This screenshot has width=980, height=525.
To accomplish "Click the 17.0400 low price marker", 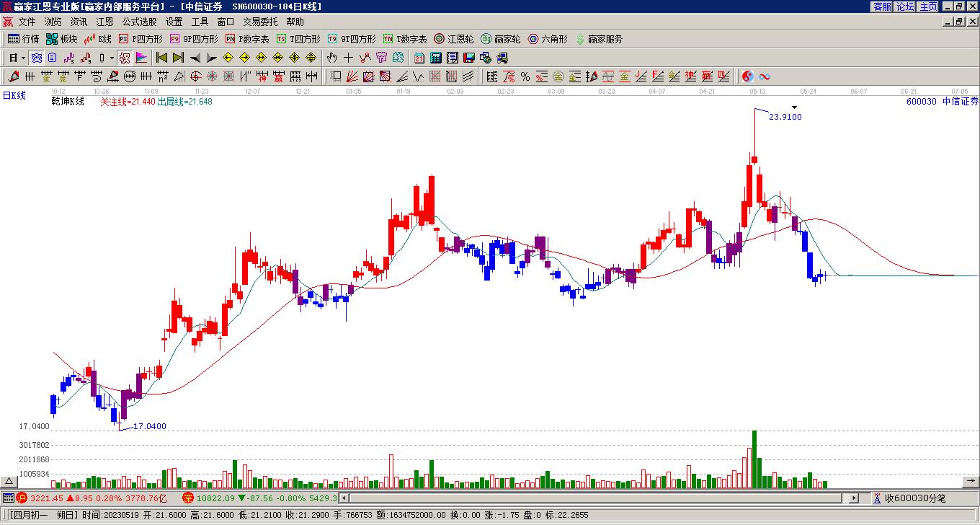I will click(x=149, y=426).
